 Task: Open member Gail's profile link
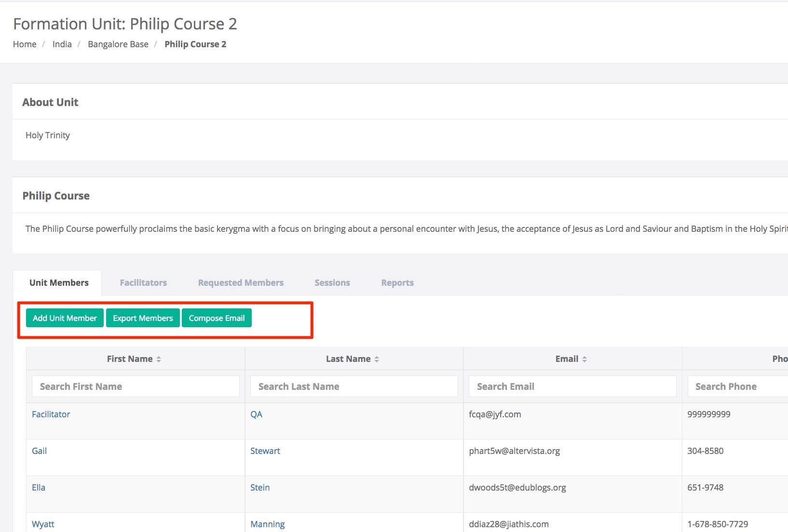tap(40, 451)
